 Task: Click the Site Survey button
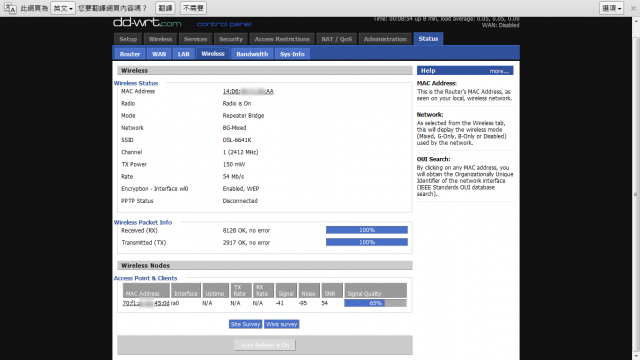(245, 324)
